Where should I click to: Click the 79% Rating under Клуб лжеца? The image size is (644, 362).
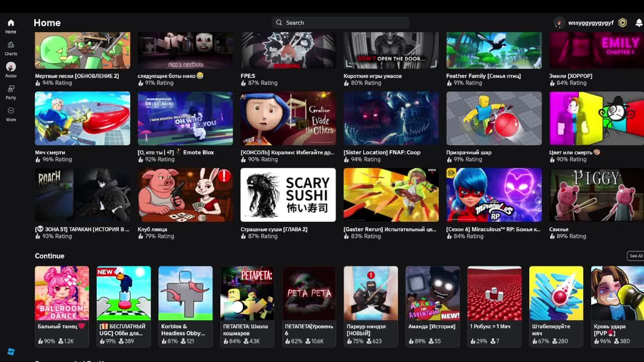click(156, 236)
